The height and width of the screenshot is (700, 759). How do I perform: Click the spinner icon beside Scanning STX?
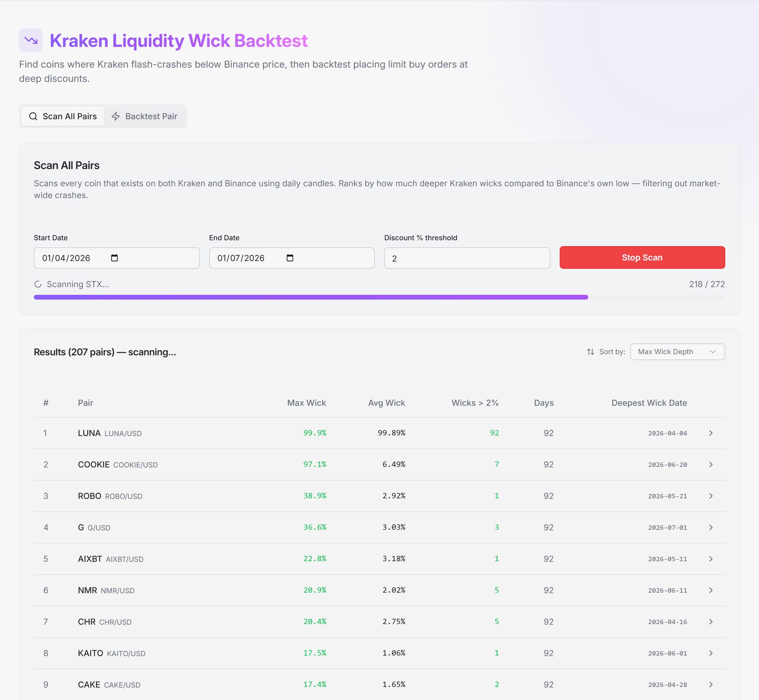click(38, 284)
